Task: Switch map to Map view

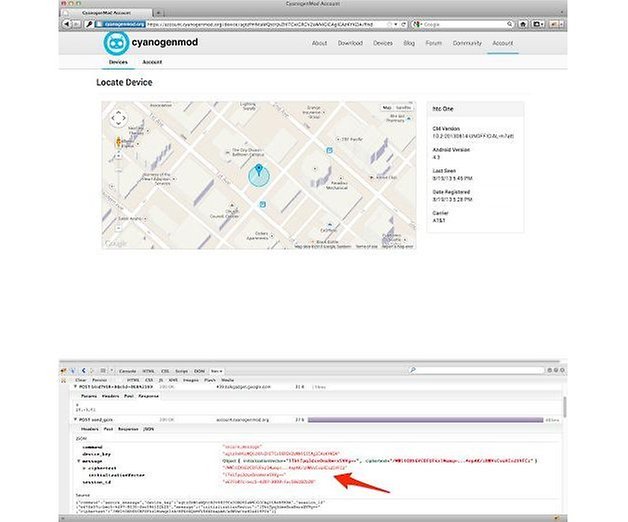Action: tap(387, 108)
